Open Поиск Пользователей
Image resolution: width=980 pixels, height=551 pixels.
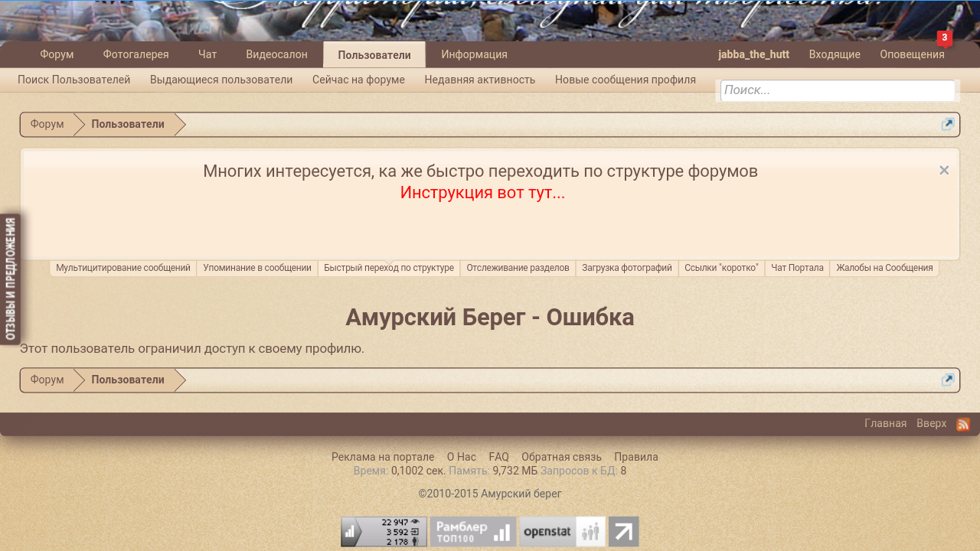74,80
